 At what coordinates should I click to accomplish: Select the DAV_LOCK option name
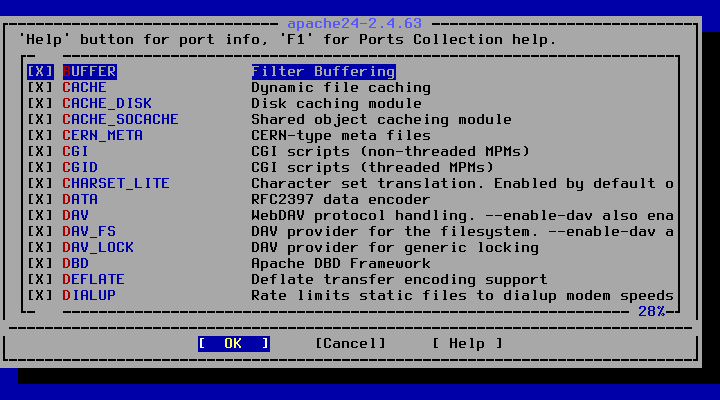point(98,248)
